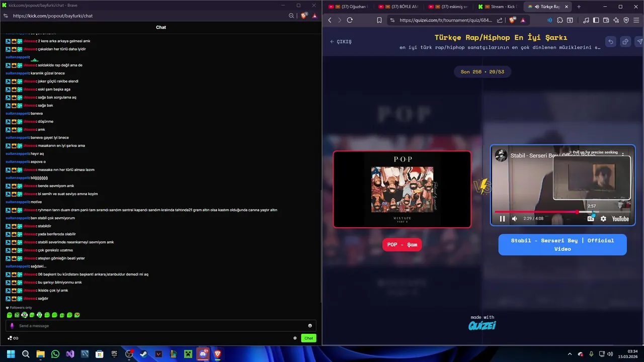644x362 pixels.
Task: Open OBS Studio from the taskbar
Action: (129, 354)
